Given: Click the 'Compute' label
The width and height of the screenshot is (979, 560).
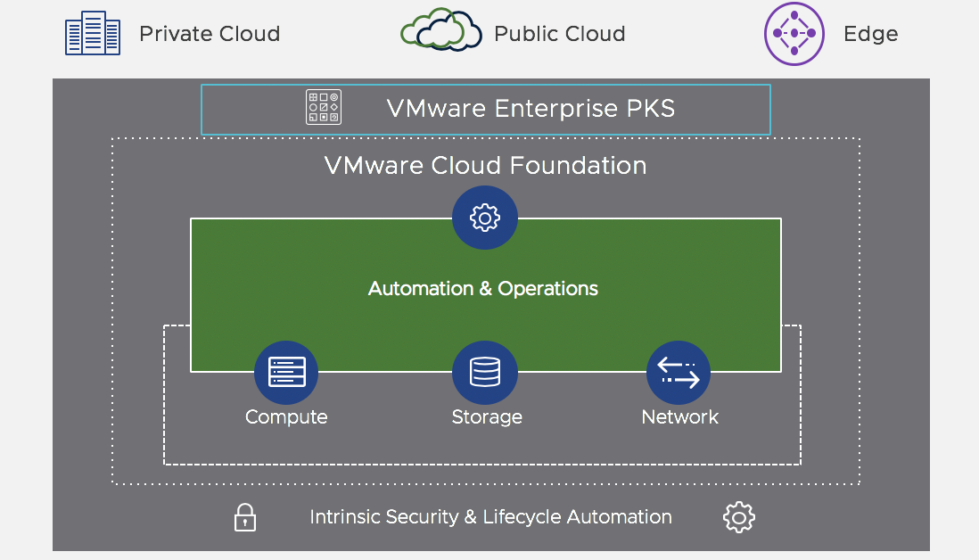Looking at the screenshot, I should (x=286, y=417).
